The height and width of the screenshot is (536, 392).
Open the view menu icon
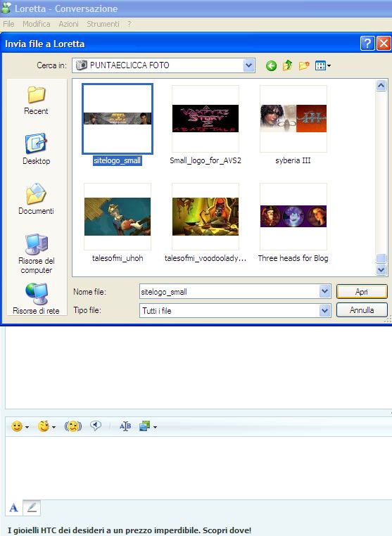click(322, 65)
